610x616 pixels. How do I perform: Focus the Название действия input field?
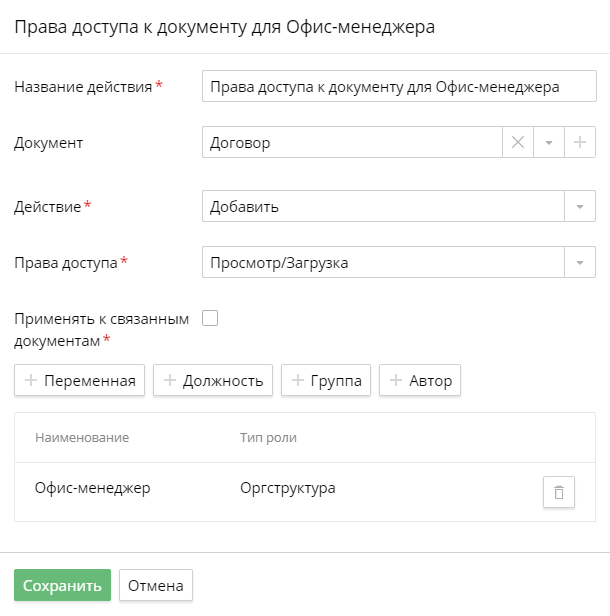[399, 86]
